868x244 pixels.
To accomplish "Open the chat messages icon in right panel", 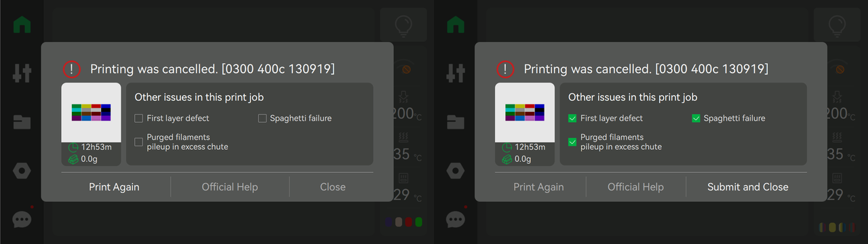I will [x=456, y=219].
